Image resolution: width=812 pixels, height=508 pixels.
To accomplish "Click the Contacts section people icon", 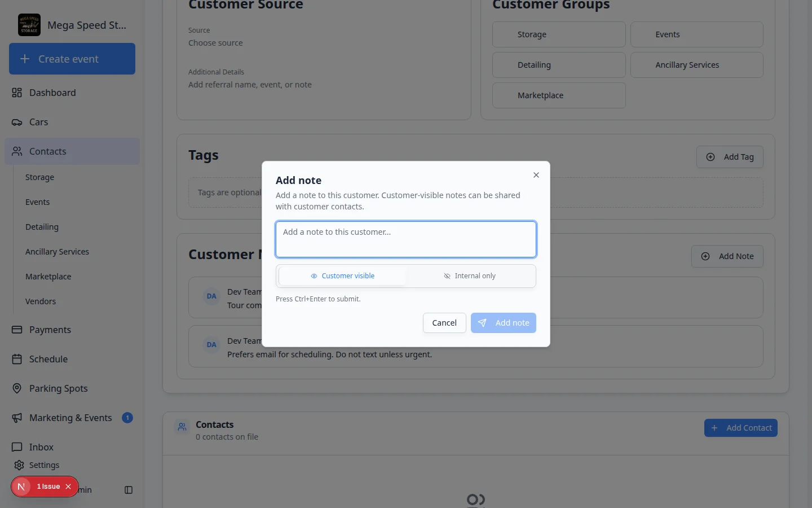I will 182,427.
